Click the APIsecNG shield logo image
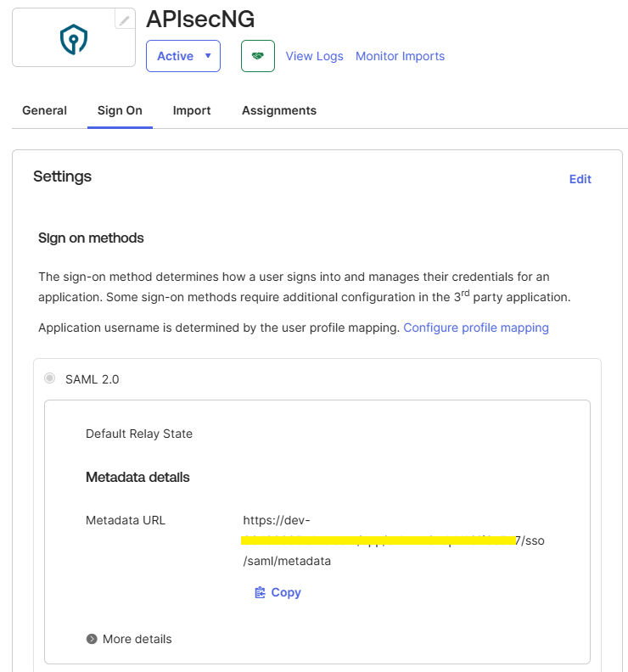Viewport: 628px width, 672px height. [x=74, y=39]
